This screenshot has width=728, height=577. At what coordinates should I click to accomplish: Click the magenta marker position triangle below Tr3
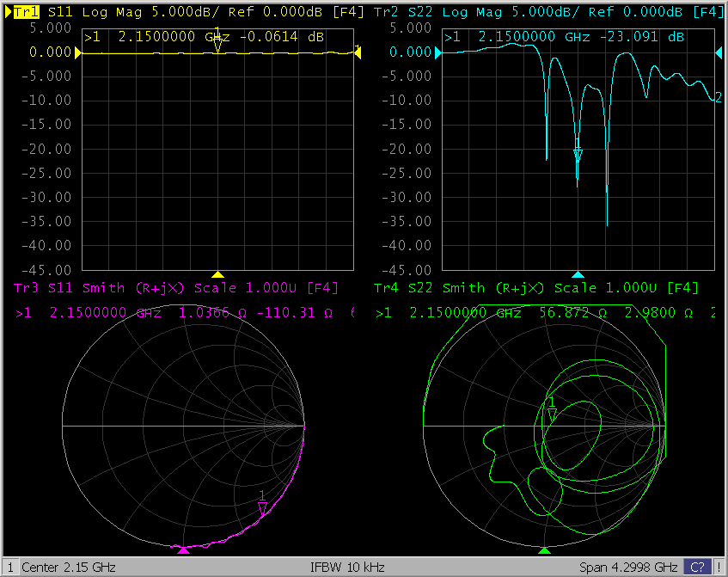point(182,549)
